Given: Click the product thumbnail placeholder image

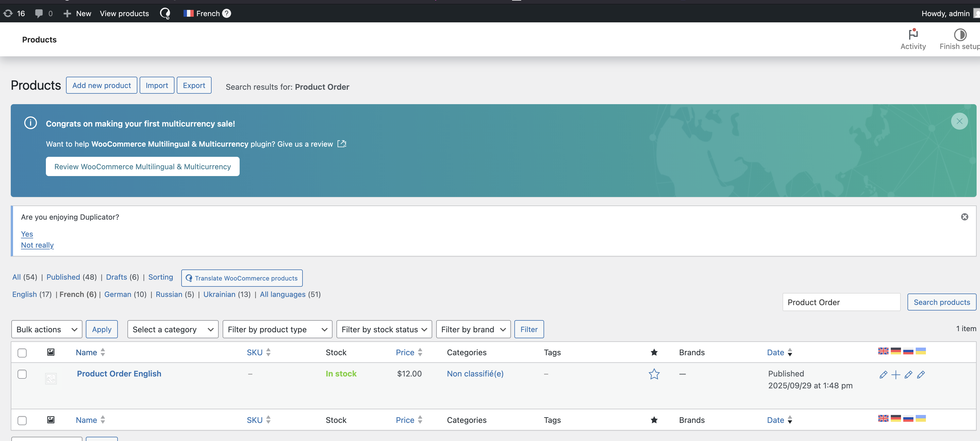Looking at the screenshot, I should pyautogui.click(x=51, y=378).
